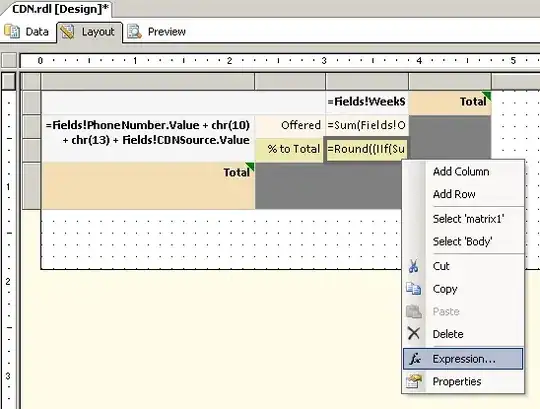Select the row Total subtotal cell
The width and height of the screenshot is (540, 409).
click(x=148, y=186)
